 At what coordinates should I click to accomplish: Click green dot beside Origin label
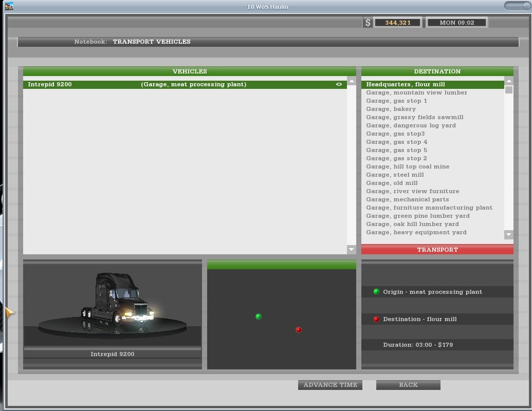[376, 292]
